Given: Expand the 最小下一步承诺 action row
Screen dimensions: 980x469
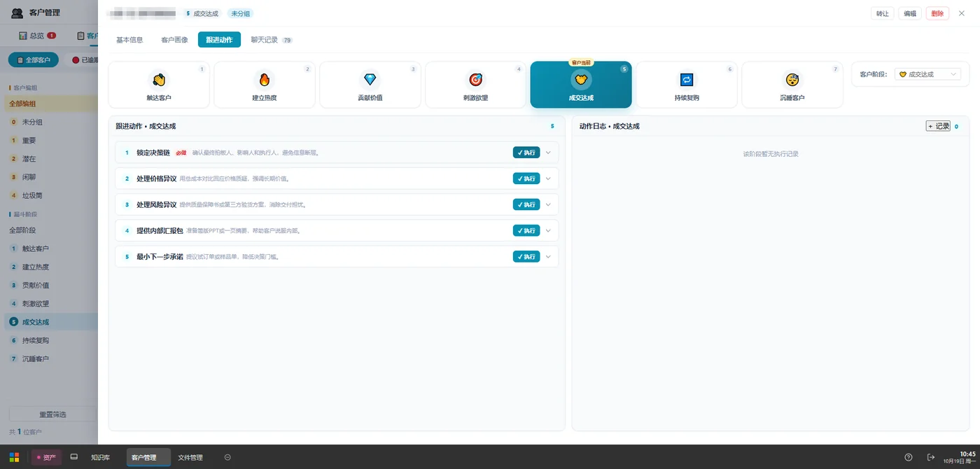Looking at the screenshot, I should click(x=549, y=256).
